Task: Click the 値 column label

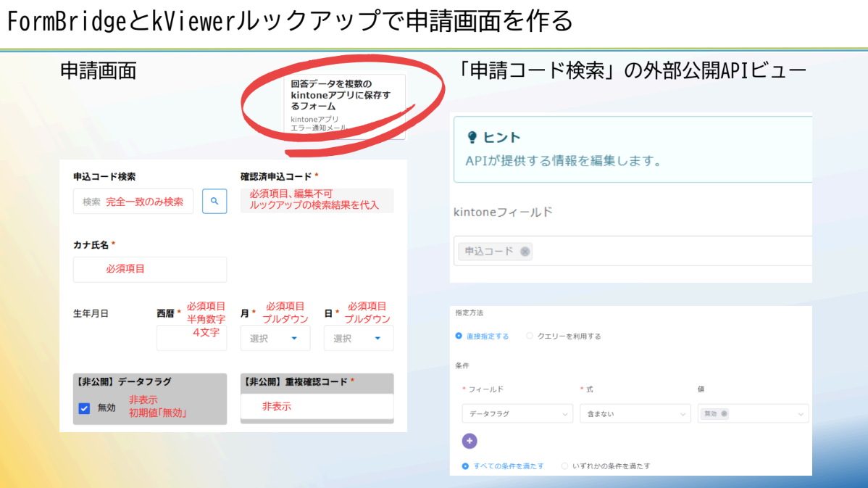Action: click(x=701, y=389)
